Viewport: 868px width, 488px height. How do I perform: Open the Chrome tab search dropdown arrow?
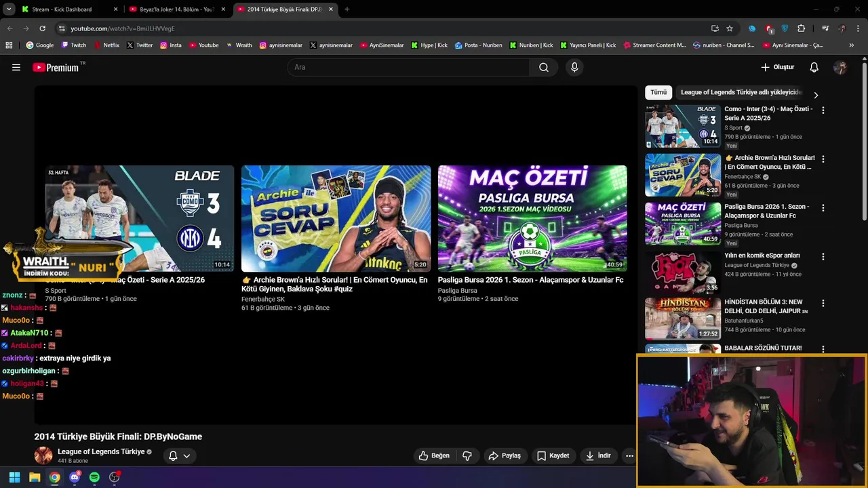(9, 9)
